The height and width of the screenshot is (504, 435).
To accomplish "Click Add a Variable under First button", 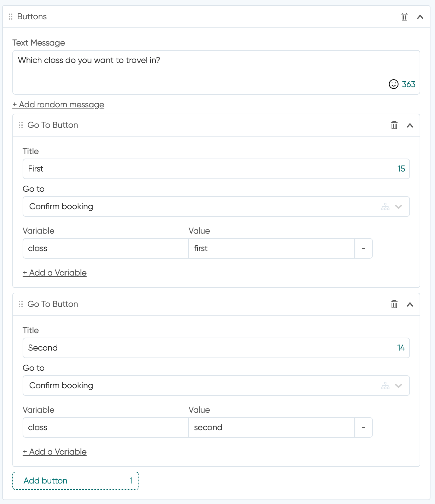I will tap(55, 273).
